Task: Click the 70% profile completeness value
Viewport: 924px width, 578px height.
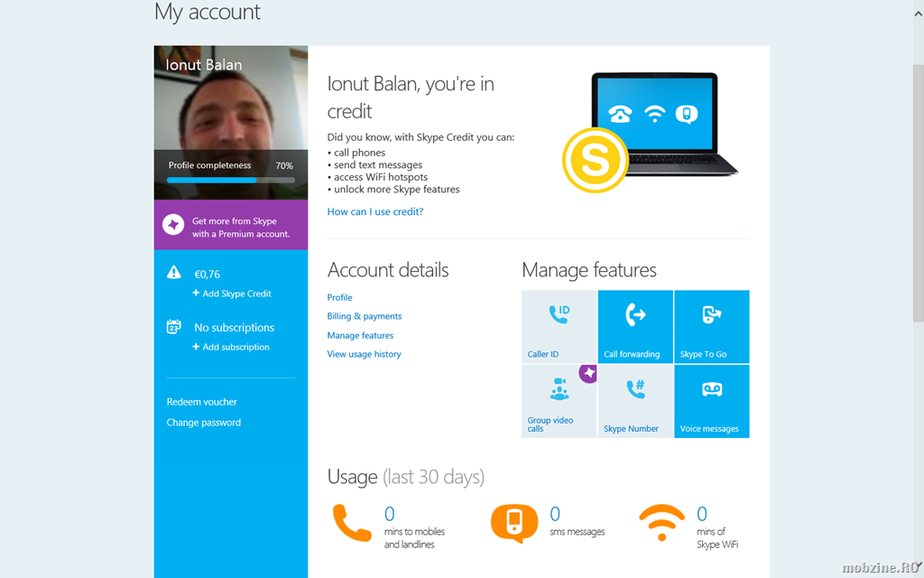Action: (x=284, y=166)
